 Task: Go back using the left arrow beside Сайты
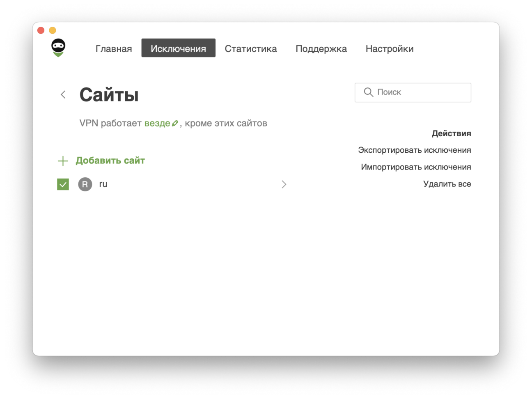click(63, 94)
